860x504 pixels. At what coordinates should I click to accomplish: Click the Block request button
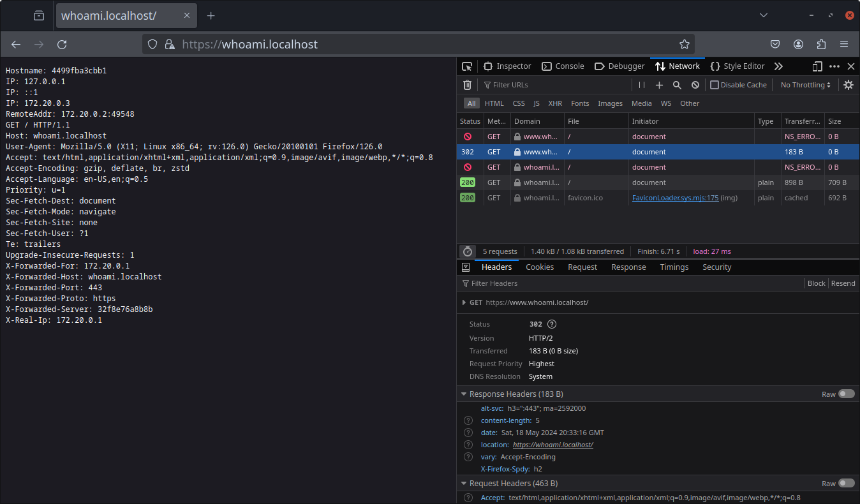(817, 283)
